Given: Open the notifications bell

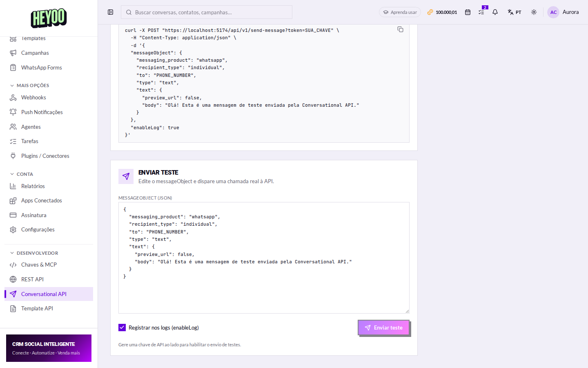Looking at the screenshot, I should 495,12.
